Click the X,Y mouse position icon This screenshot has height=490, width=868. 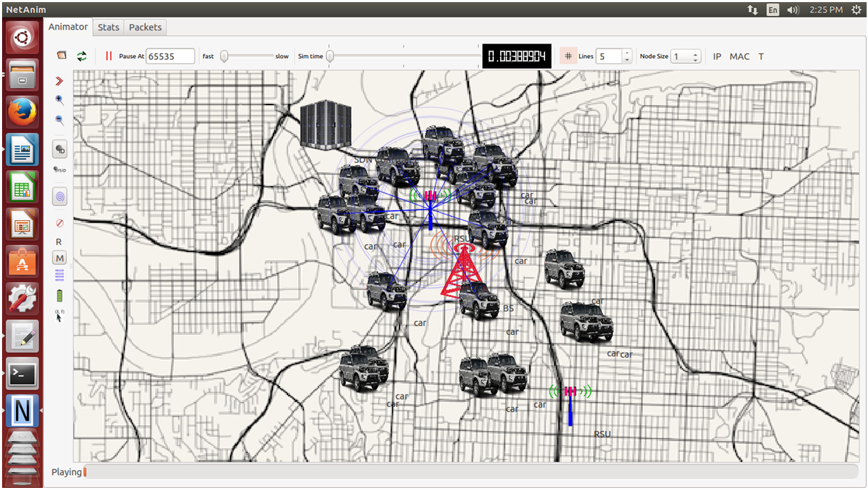coord(59,316)
